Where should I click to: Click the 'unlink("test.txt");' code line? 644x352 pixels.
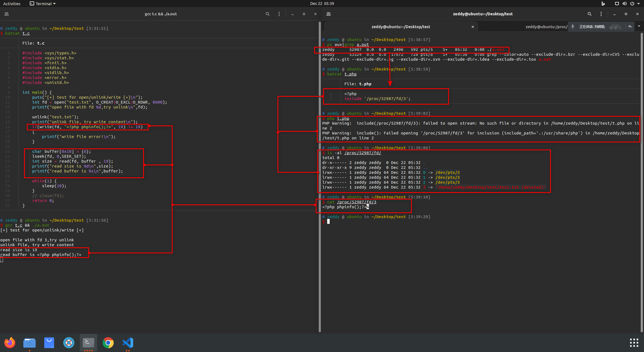pyautogui.click(x=55, y=117)
